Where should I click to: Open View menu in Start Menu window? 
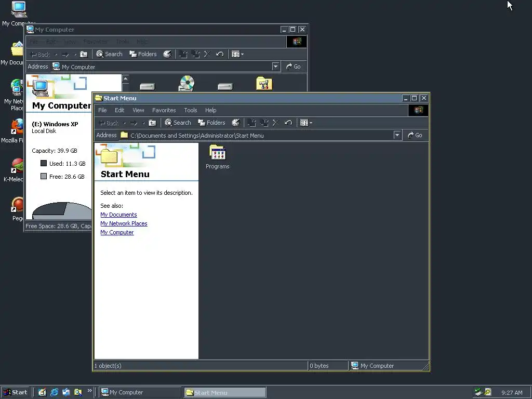138,110
